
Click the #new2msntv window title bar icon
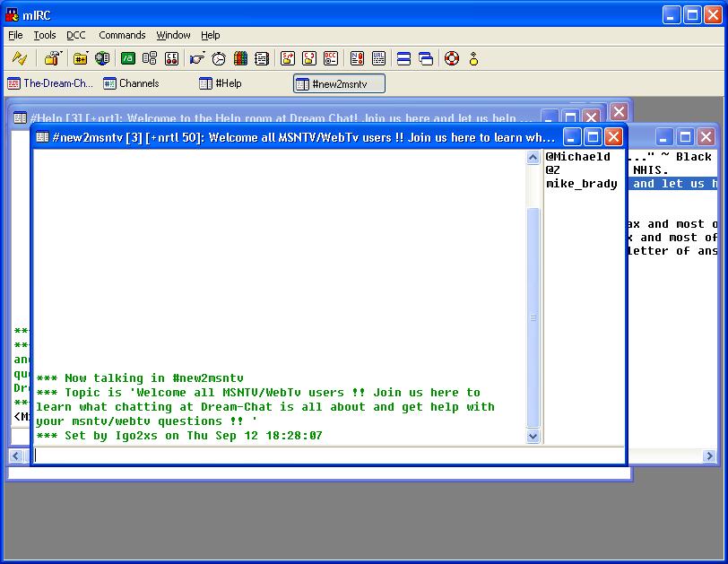(x=42, y=137)
